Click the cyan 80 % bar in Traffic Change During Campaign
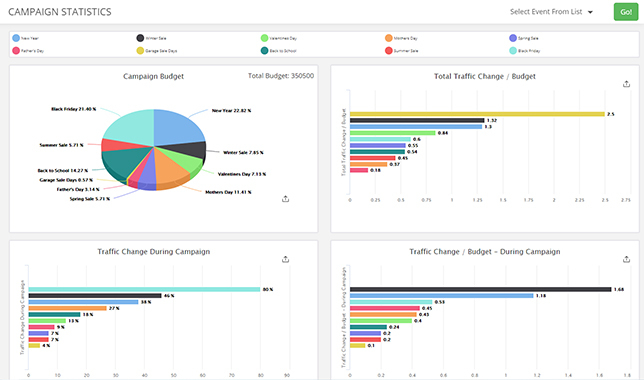This screenshot has width=644, height=380. tap(144, 289)
